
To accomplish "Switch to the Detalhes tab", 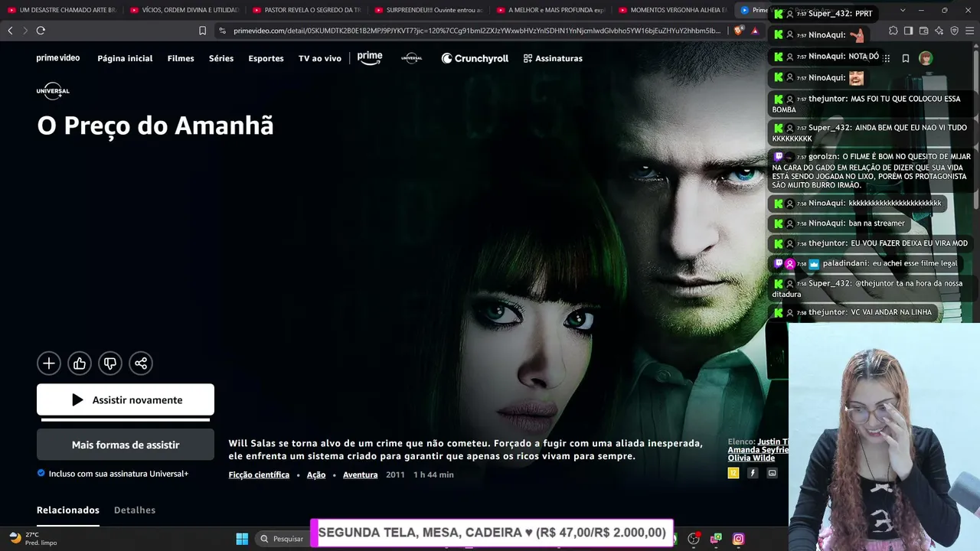I will point(135,510).
